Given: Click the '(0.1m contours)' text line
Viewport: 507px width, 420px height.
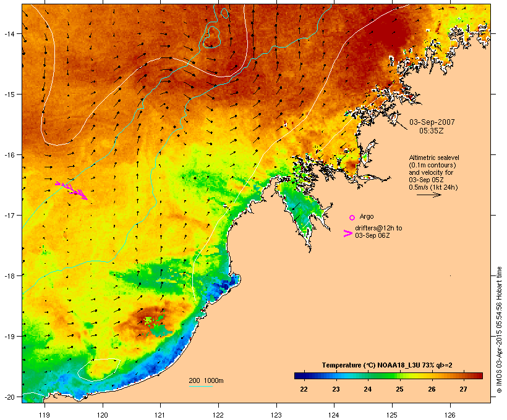Looking at the screenshot, I should (432, 165).
